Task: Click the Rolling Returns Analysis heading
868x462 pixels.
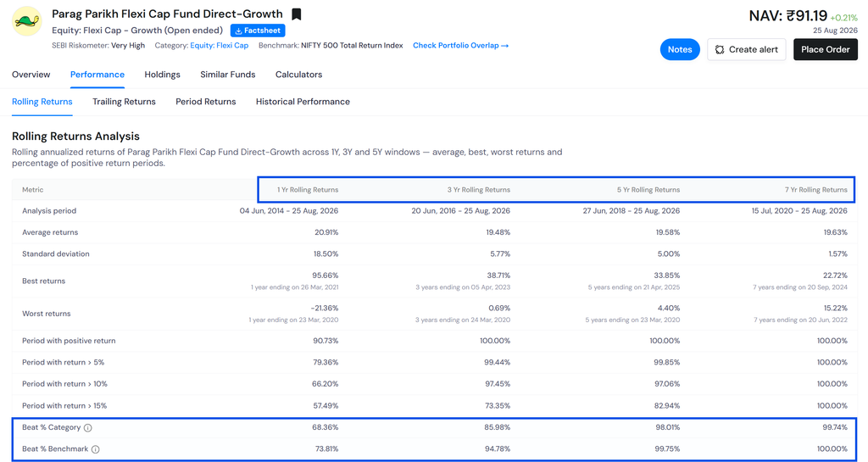Action: pyautogui.click(x=75, y=136)
